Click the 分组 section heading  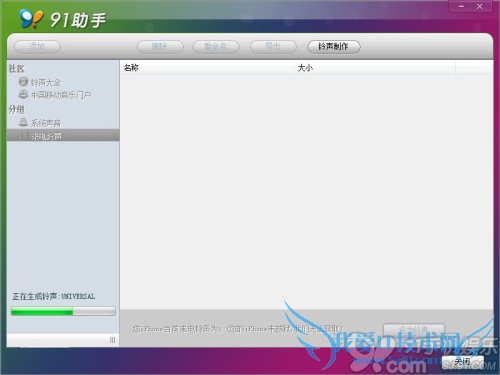16,109
